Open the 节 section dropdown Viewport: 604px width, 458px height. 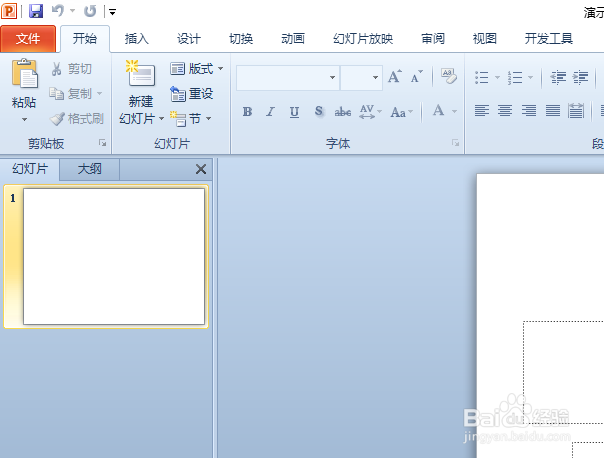pyautogui.click(x=191, y=119)
